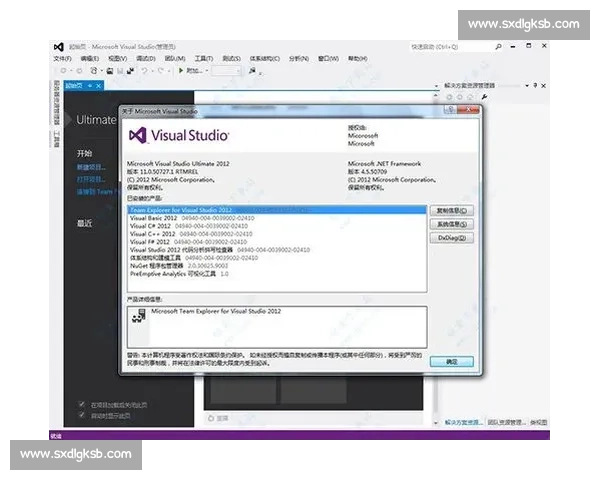The width and height of the screenshot is (600, 480).
Task: Click the Undo toolbar icon
Action: pos(145,71)
